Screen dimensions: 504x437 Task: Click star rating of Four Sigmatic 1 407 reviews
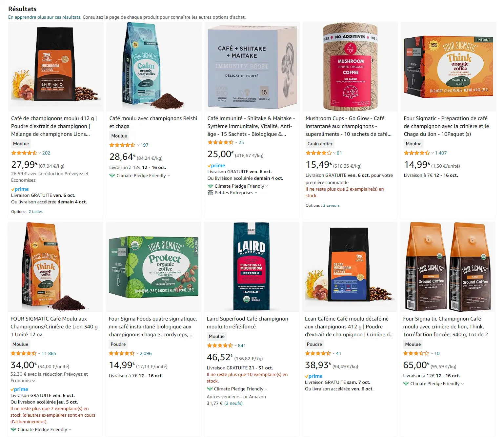pos(417,153)
